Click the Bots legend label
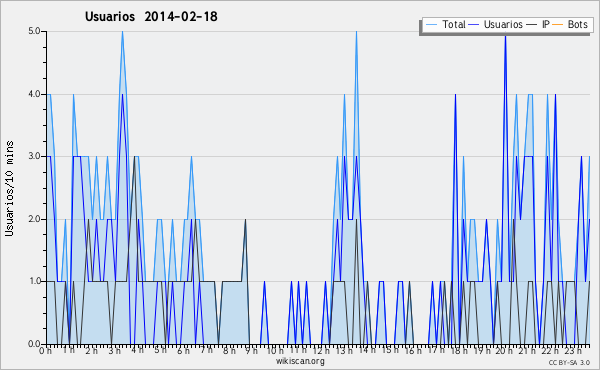 [577, 24]
